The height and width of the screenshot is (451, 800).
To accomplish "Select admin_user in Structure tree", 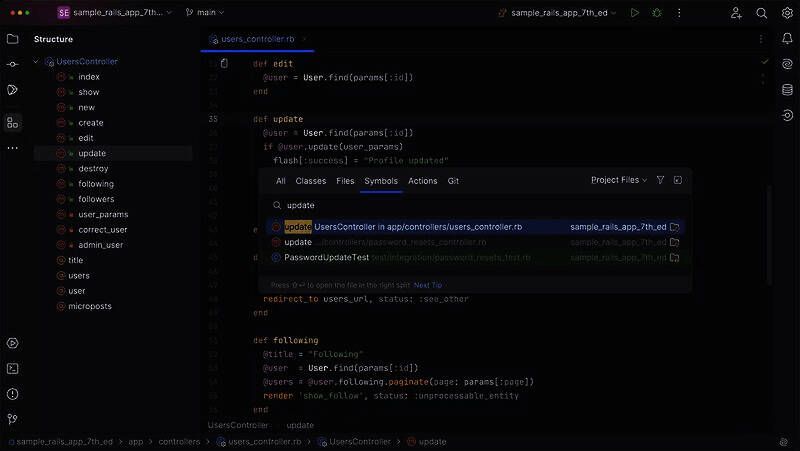I will (101, 245).
